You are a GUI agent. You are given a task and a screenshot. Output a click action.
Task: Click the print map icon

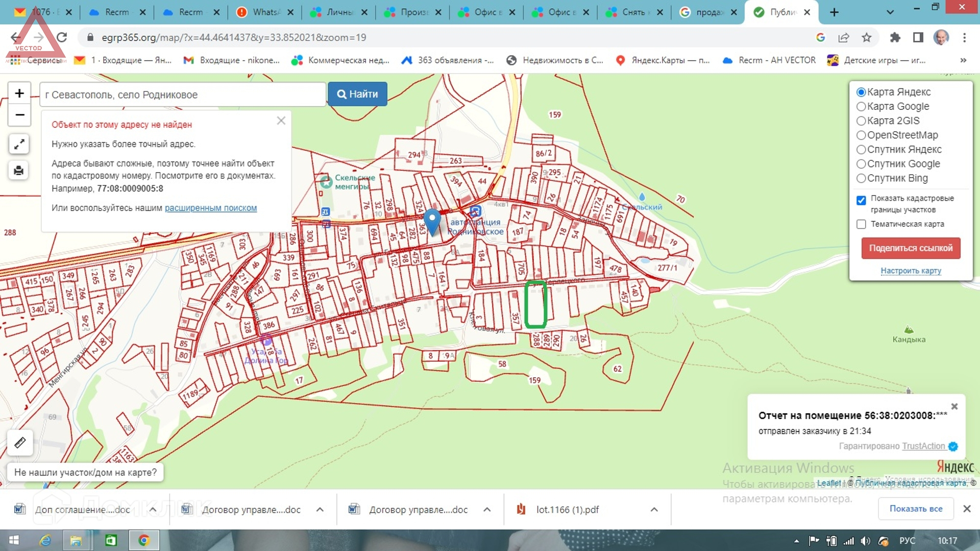(x=19, y=171)
